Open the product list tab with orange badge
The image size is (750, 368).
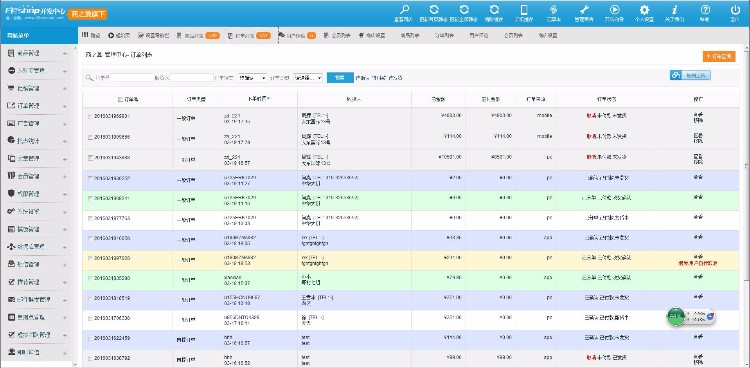tap(198, 35)
